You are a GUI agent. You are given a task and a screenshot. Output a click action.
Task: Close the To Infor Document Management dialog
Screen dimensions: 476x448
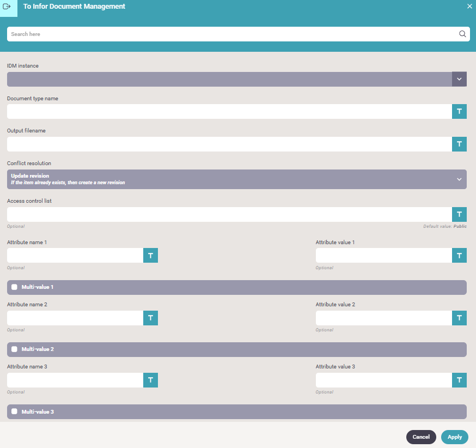click(x=469, y=6)
